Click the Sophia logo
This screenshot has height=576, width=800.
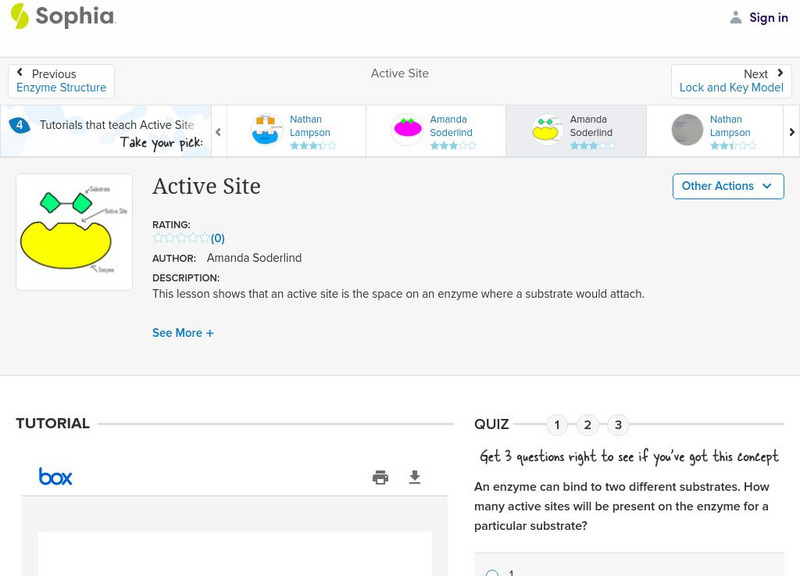point(62,17)
